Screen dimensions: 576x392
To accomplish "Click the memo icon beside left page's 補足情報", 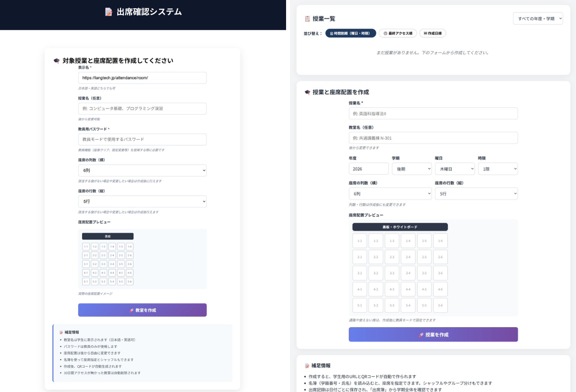I will (61, 332).
